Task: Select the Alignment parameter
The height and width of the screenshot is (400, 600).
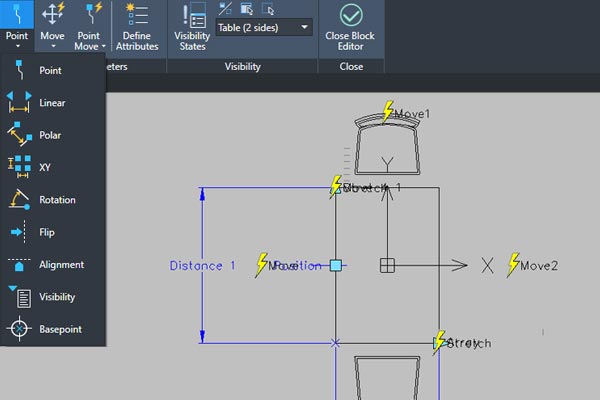Action: pos(60,265)
